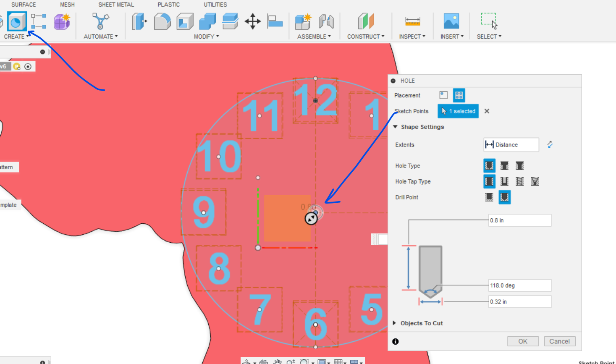This screenshot has width=616, height=364.
Task: Select the Taper Tapped hole tap type
Action: (x=535, y=181)
